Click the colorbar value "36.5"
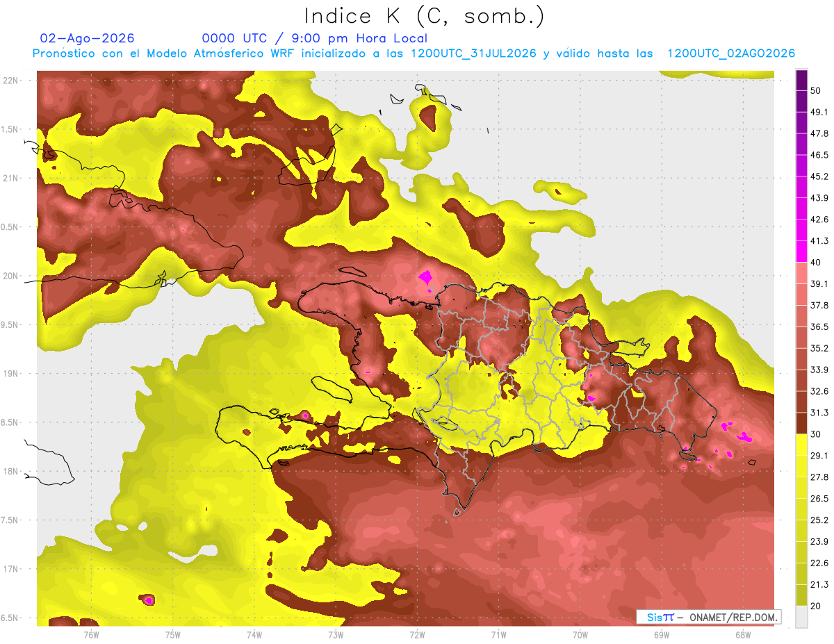The image size is (834, 644). [x=819, y=327]
